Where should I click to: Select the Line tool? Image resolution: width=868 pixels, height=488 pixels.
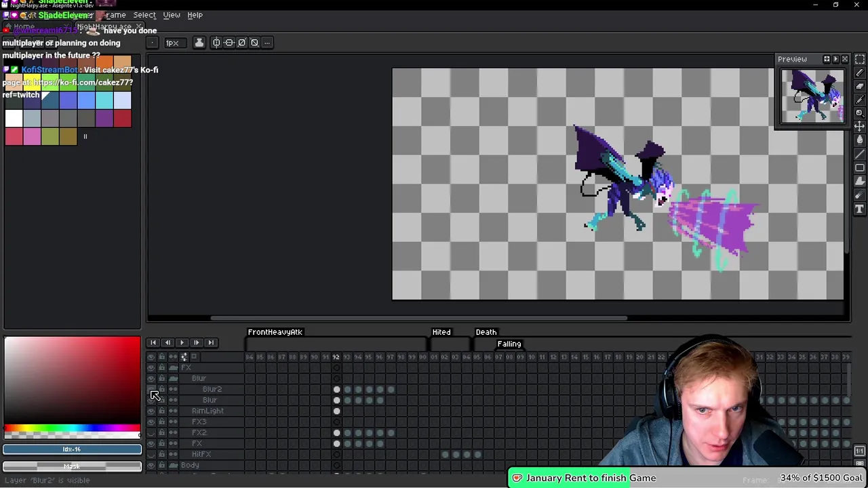(x=859, y=154)
